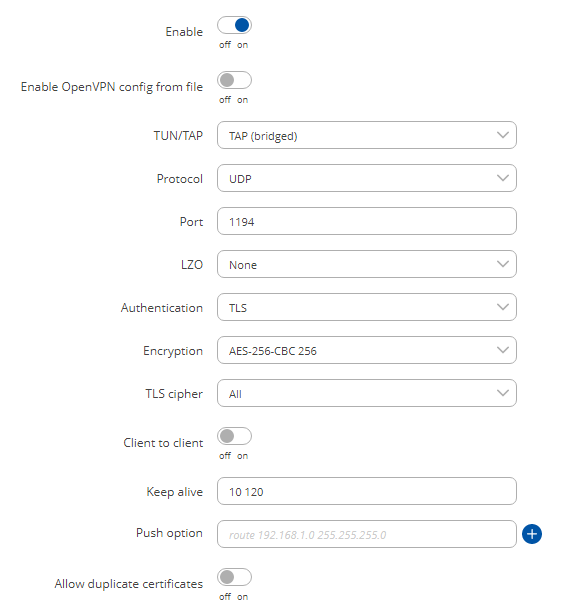Open the LZO dropdown showing None
The height and width of the screenshot is (611, 575).
(x=367, y=264)
